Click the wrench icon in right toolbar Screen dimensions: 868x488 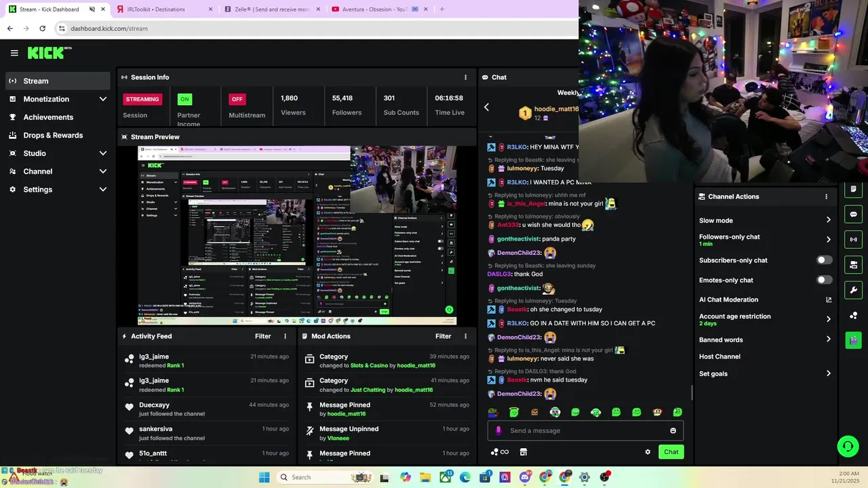(853, 290)
